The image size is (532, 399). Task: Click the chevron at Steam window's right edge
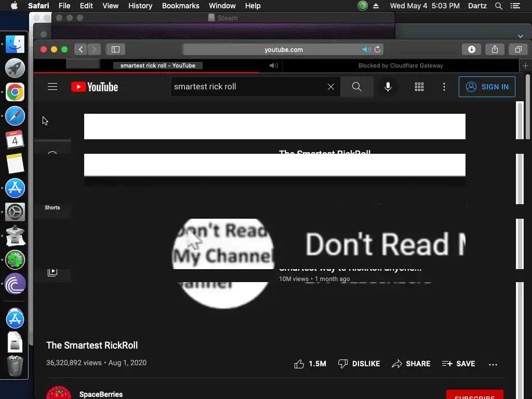coord(520,36)
